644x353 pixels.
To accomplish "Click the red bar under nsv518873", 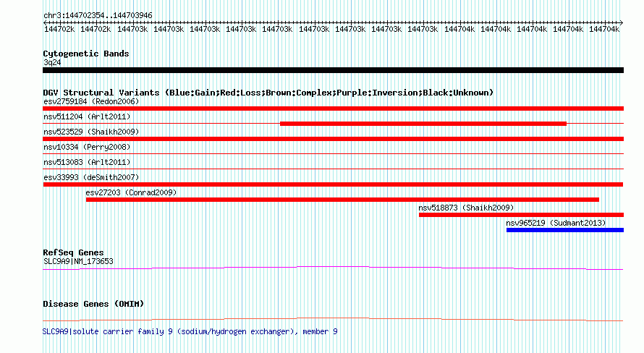I will [521, 215].
